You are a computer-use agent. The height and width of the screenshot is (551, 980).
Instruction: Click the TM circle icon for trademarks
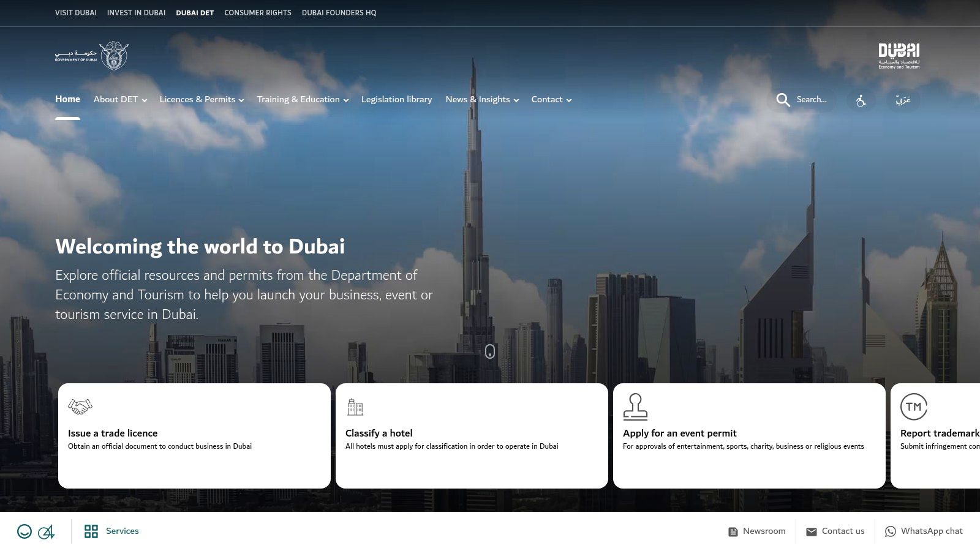pyautogui.click(x=913, y=406)
